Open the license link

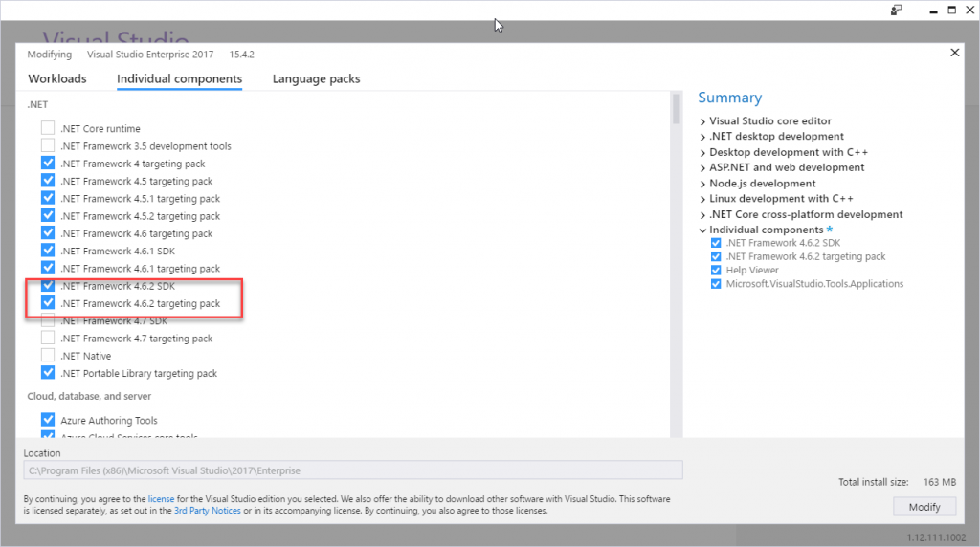coord(161,499)
